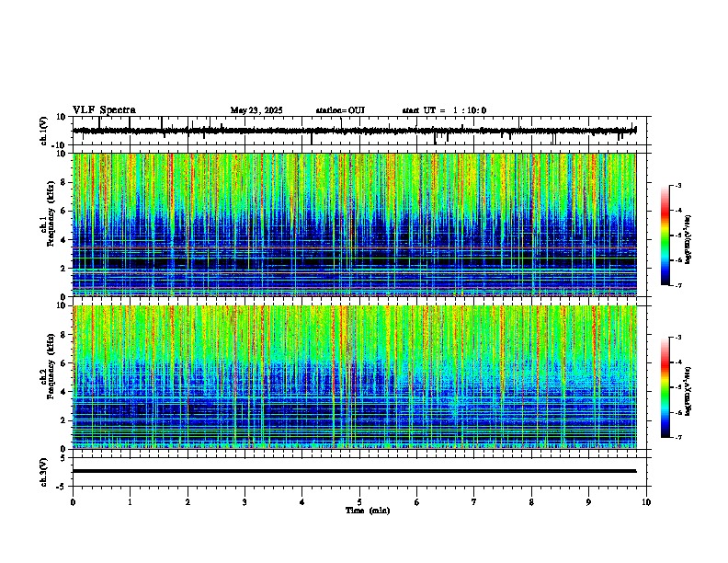
Task: Click the "-10" tick on ch.1(V) axis
Action: click(60, 145)
